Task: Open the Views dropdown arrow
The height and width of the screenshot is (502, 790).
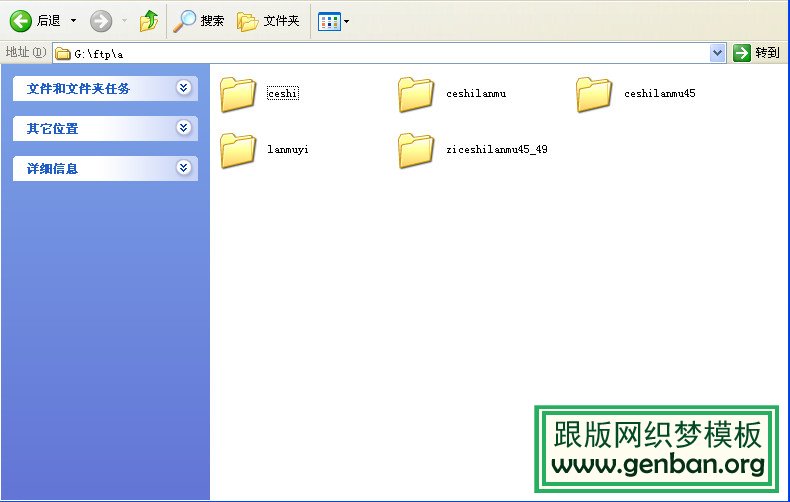Action: [347, 20]
